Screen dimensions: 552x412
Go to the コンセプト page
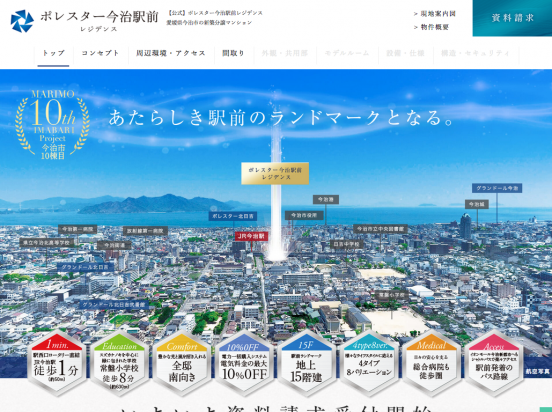click(101, 54)
